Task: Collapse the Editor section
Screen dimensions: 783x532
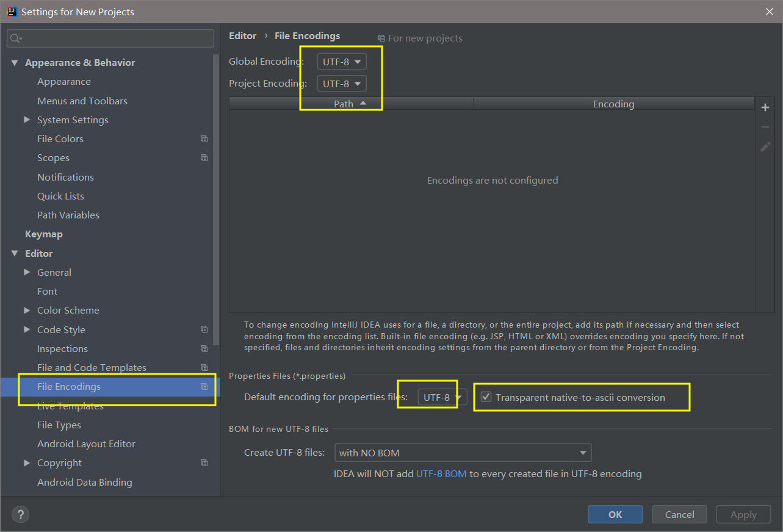Action: (x=15, y=253)
